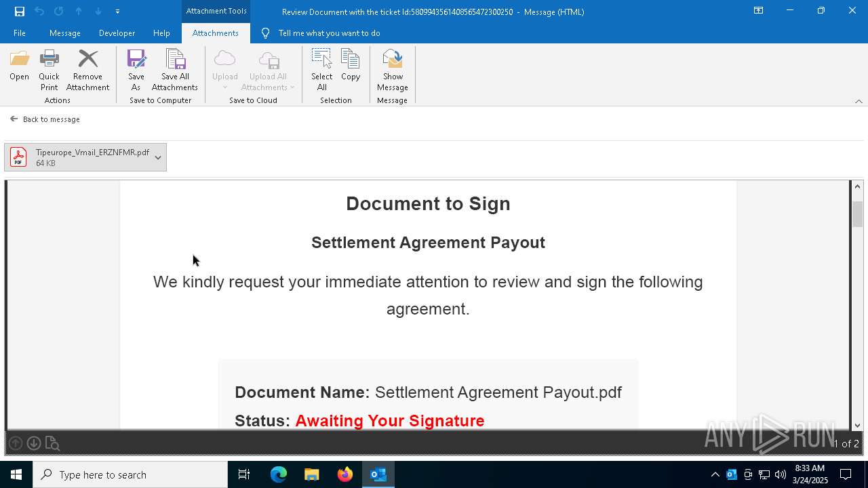868x488 pixels.
Task: Open the File menu
Action: tap(20, 33)
